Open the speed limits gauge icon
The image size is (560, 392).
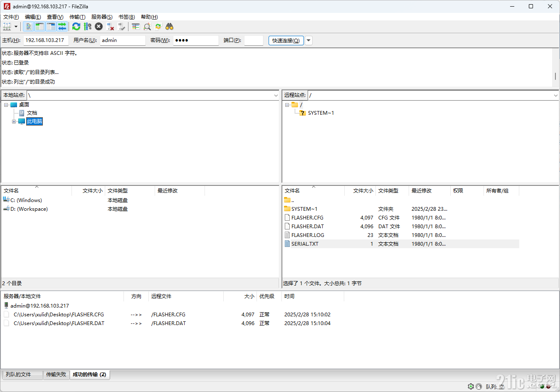[479, 387]
